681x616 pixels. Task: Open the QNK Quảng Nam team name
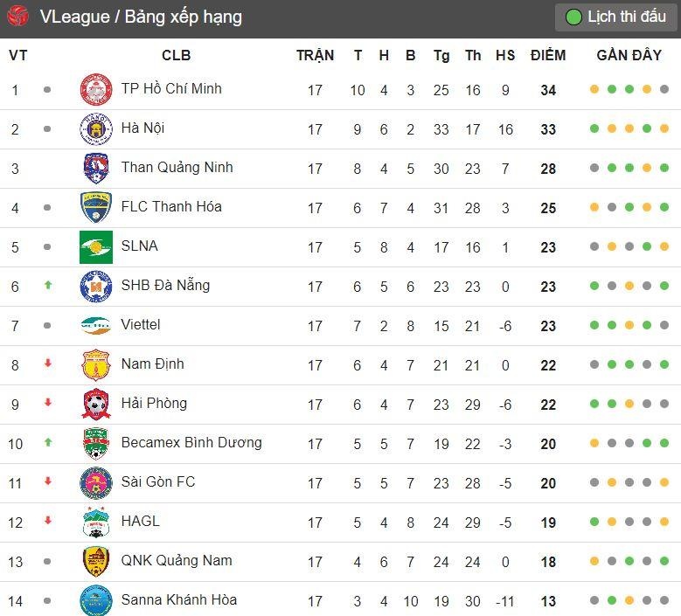177,561
